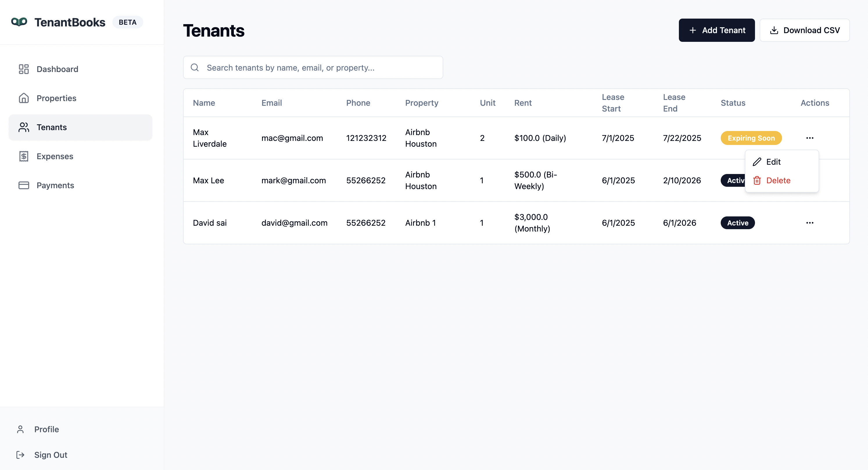Click the Lease Start column header
The width and height of the screenshot is (868, 470).
[613, 103]
